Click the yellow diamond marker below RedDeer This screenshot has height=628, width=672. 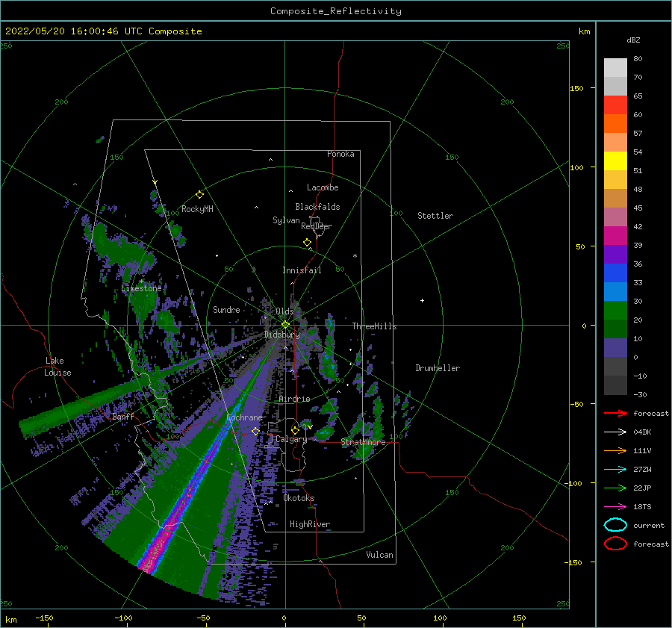308,243
